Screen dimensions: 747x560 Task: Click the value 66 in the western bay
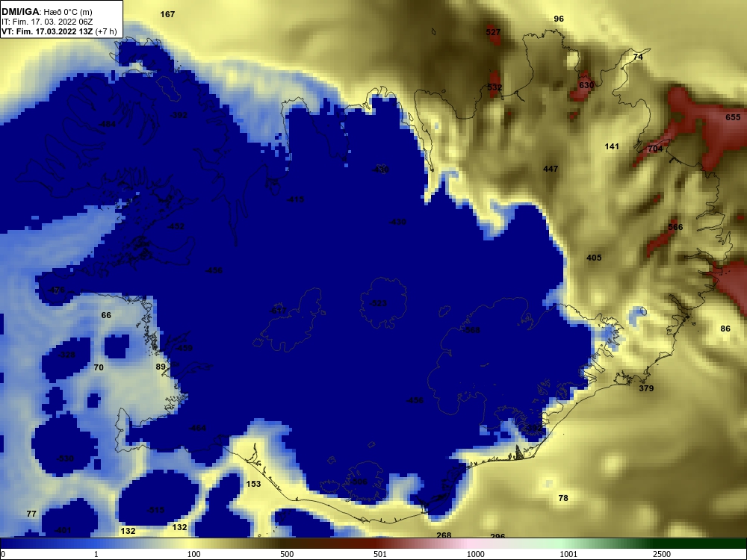106,315
